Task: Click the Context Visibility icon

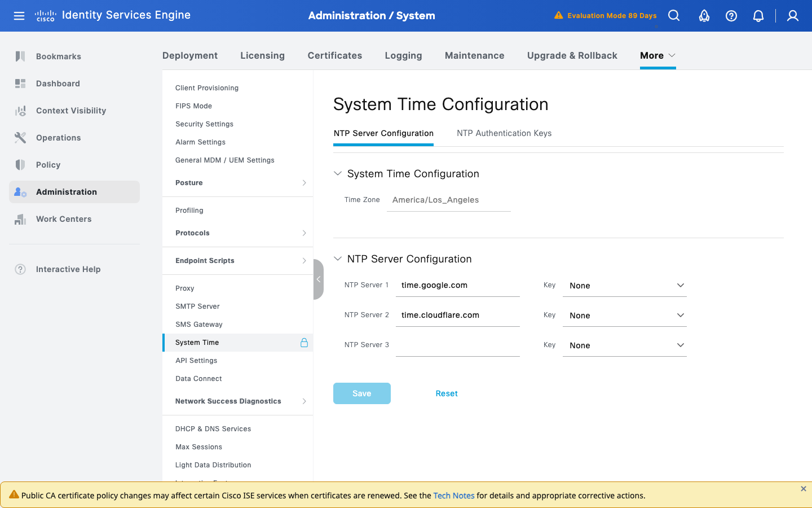Action: (20, 111)
